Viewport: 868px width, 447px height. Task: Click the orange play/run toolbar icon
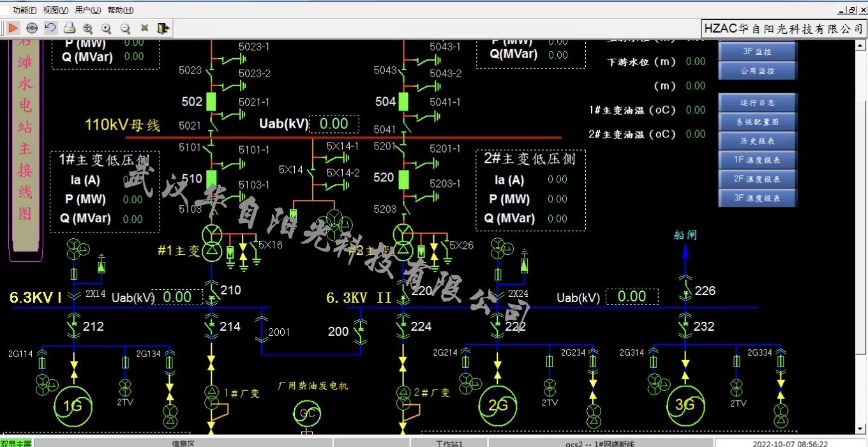[13, 28]
